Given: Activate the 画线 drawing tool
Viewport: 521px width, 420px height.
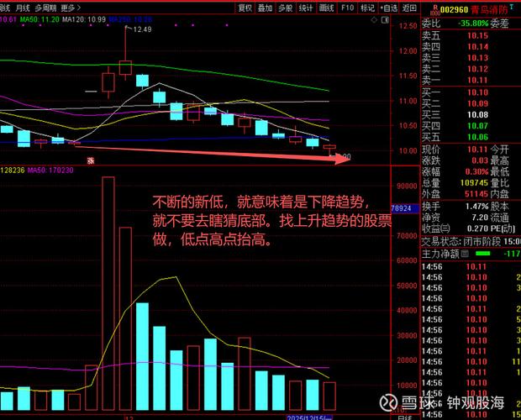Looking at the screenshot, I should 326,8.
